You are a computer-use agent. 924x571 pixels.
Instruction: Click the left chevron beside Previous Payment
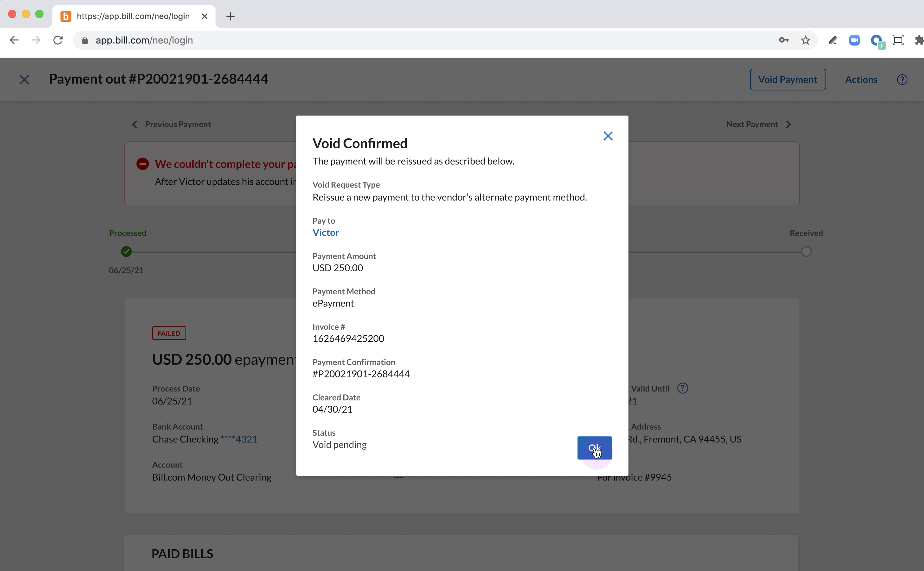(135, 124)
